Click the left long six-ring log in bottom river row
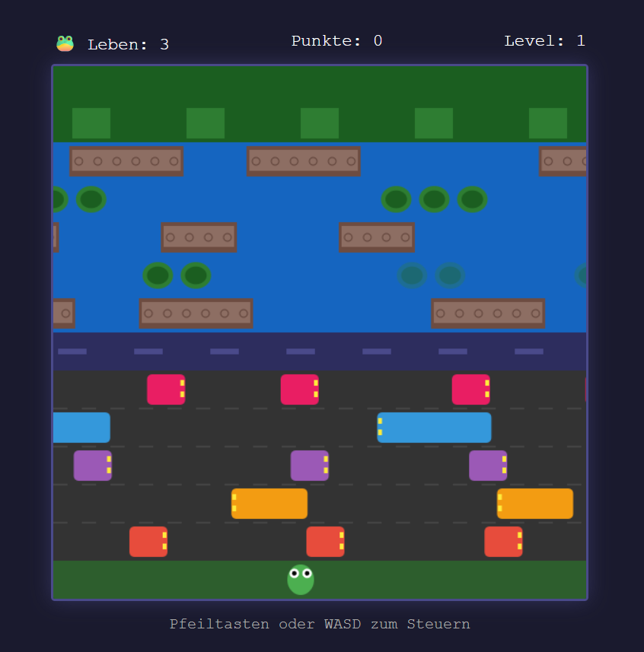The height and width of the screenshot is (652, 644). coord(196,313)
